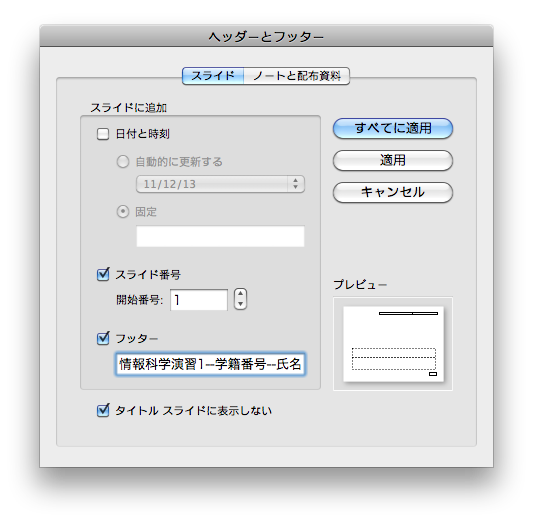Click the 適用 button

click(393, 160)
